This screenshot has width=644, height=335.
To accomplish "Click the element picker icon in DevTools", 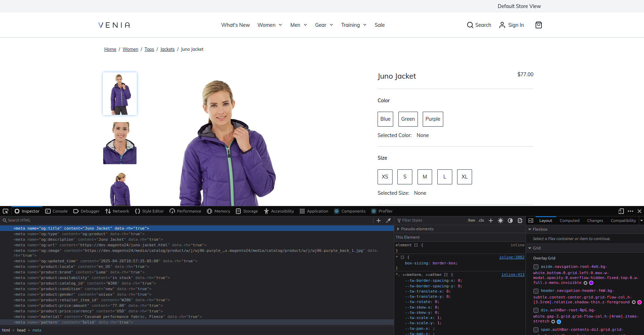I will [6, 211].
